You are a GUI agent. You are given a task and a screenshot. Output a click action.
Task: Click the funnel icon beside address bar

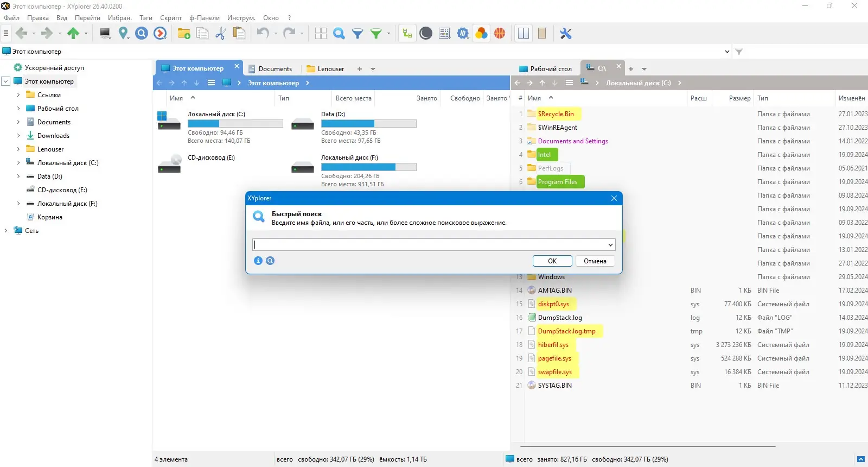coord(739,52)
